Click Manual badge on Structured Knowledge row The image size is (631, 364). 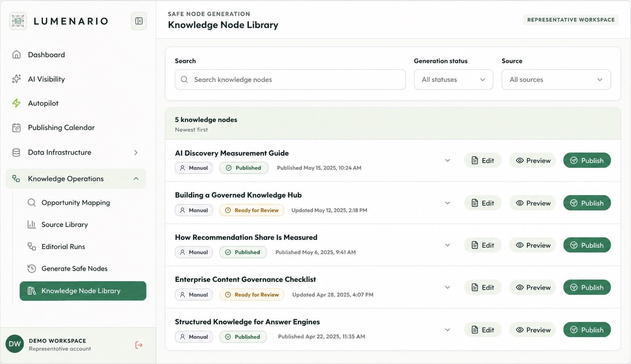pyautogui.click(x=194, y=336)
